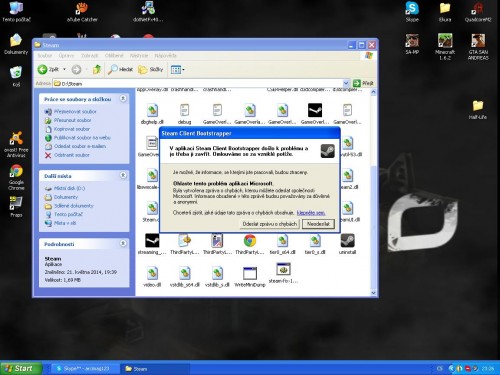
Task: Open the Soubor menu
Action: point(44,55)
